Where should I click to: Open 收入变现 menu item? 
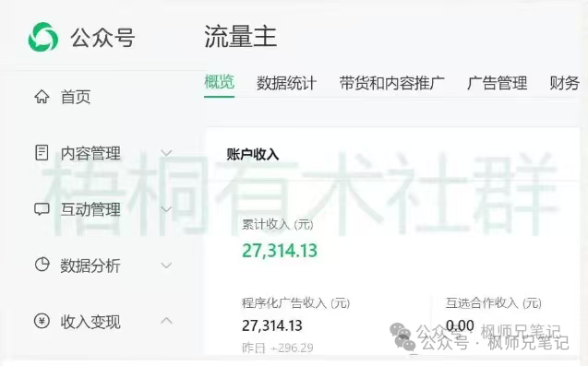point(90,322)
